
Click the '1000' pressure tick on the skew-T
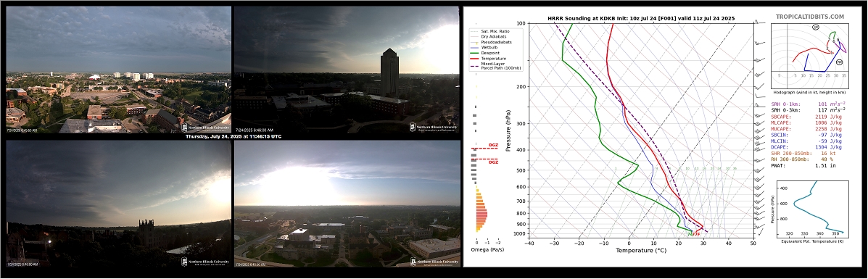pyautogui.click(x=520, y=234)
